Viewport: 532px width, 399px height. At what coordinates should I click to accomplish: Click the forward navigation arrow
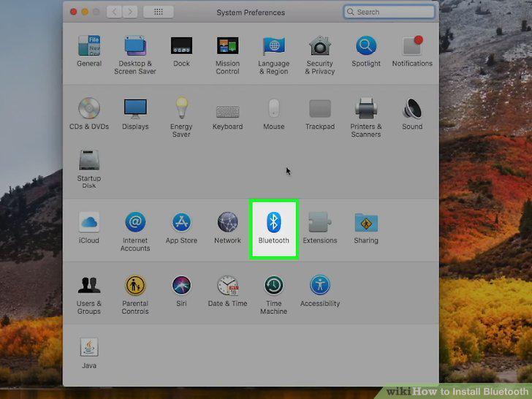(x=130, y=12)
